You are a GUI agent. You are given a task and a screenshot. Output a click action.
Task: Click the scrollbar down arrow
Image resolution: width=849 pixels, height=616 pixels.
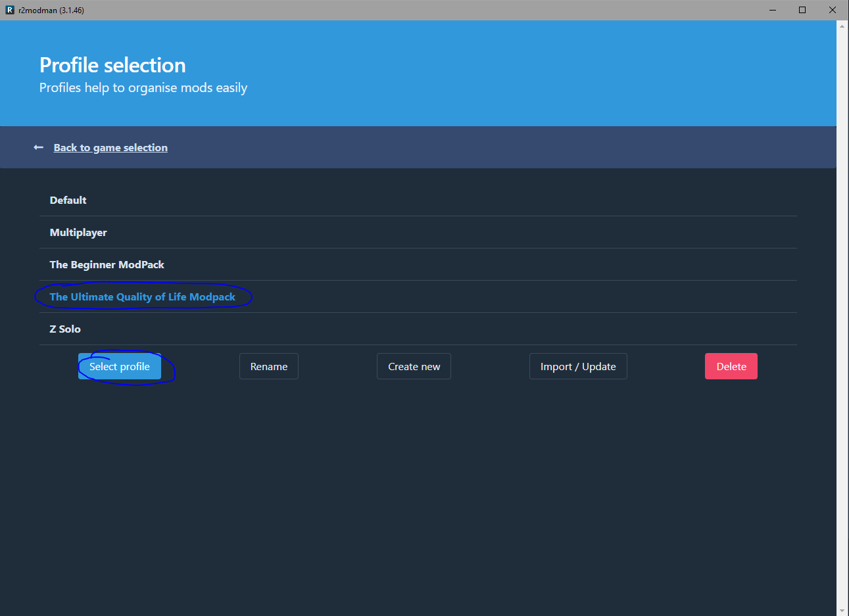(x=842, y=610)
